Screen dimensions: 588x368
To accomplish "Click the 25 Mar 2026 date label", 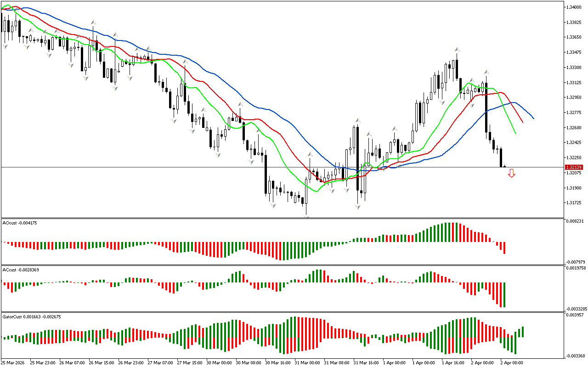I will tap(14, 362).
